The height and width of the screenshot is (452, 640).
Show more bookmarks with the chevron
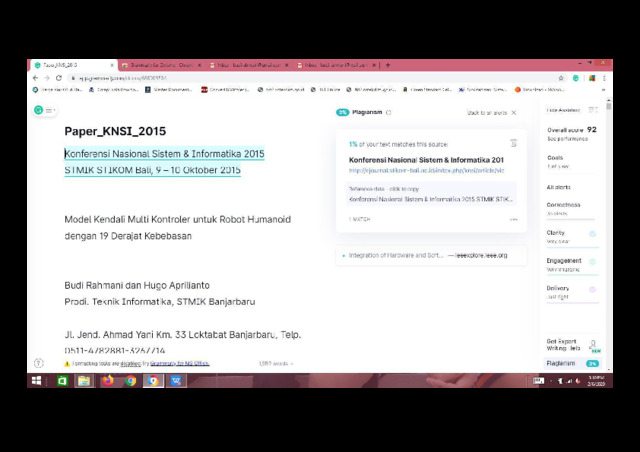[x=603, y=89]
